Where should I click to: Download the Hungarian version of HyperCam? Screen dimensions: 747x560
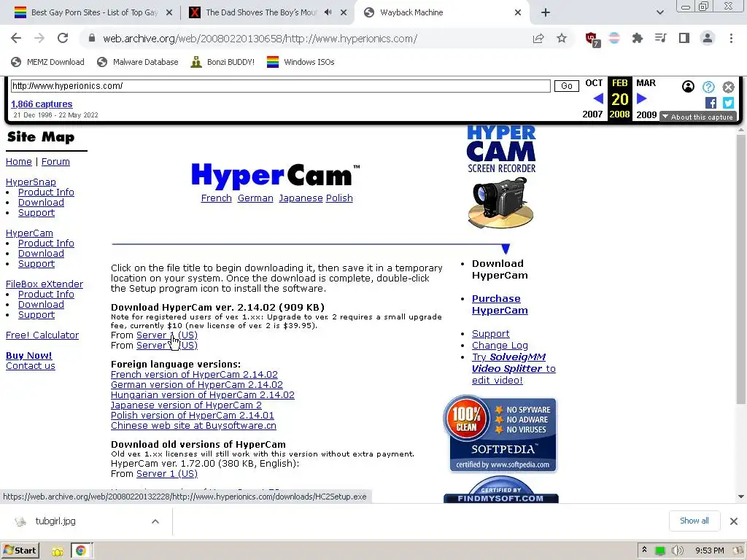click(x=203, y=394)
